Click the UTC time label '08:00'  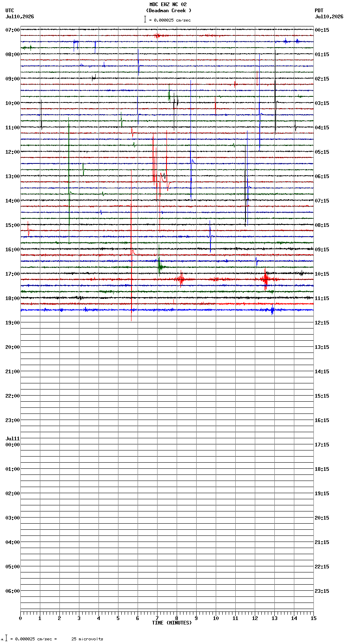click(13, 54)
